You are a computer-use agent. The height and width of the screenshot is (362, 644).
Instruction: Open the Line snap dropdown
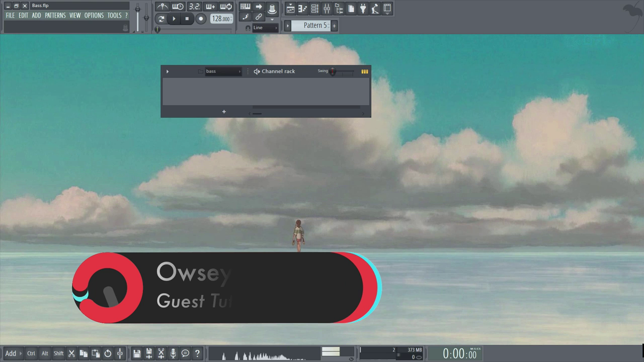(265, 28)
